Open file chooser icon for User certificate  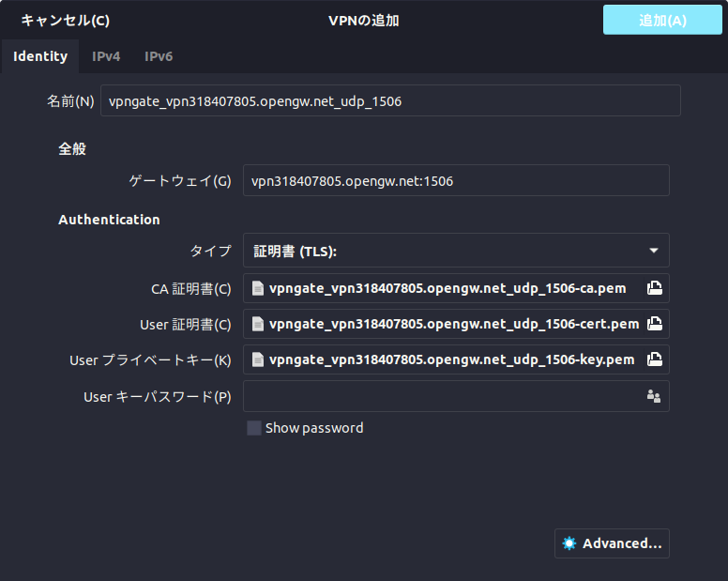[x=655, y=324]
